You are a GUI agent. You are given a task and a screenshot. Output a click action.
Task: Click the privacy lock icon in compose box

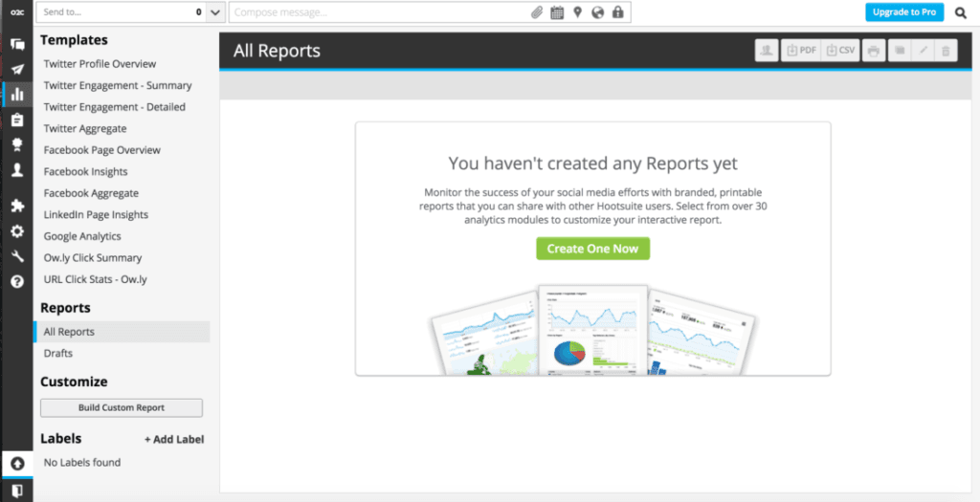618,12
